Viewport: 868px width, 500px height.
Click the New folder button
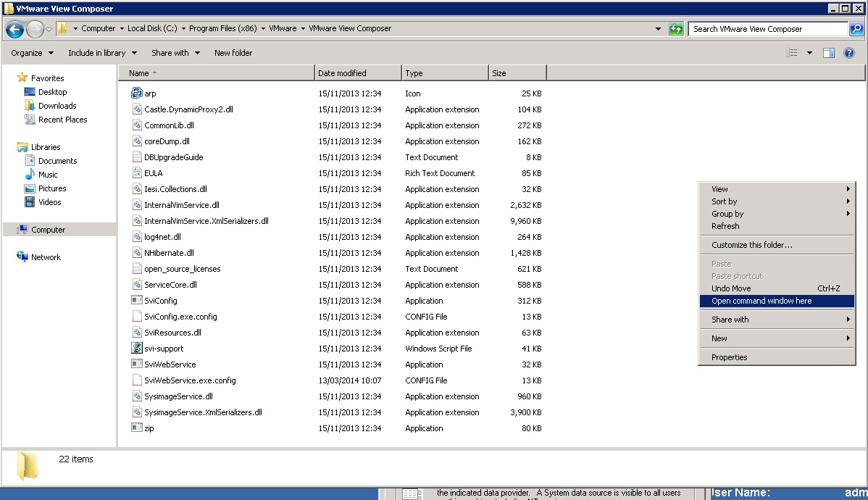(233, 53)
